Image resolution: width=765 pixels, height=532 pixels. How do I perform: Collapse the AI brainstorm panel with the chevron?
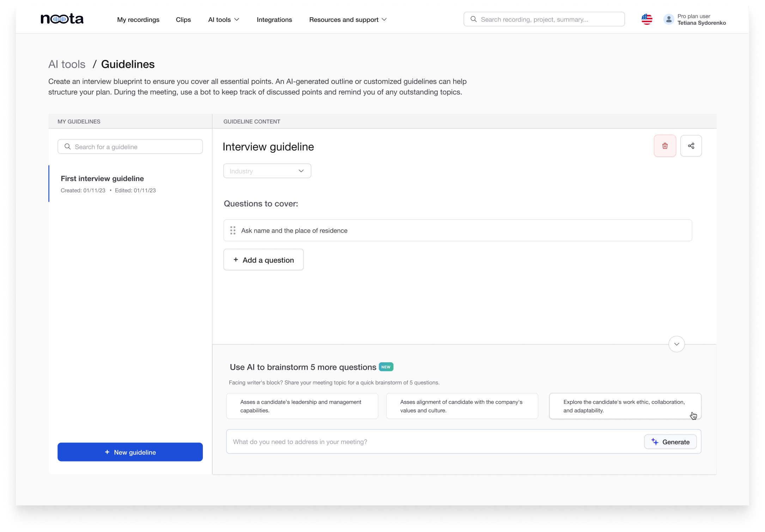tap(676, 344)
